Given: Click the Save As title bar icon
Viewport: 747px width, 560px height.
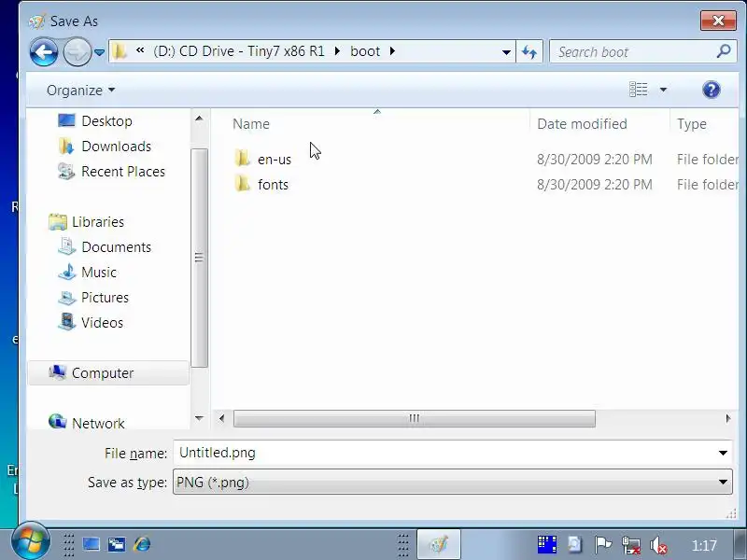Looking at the screenshot, I should pos(36,21).
